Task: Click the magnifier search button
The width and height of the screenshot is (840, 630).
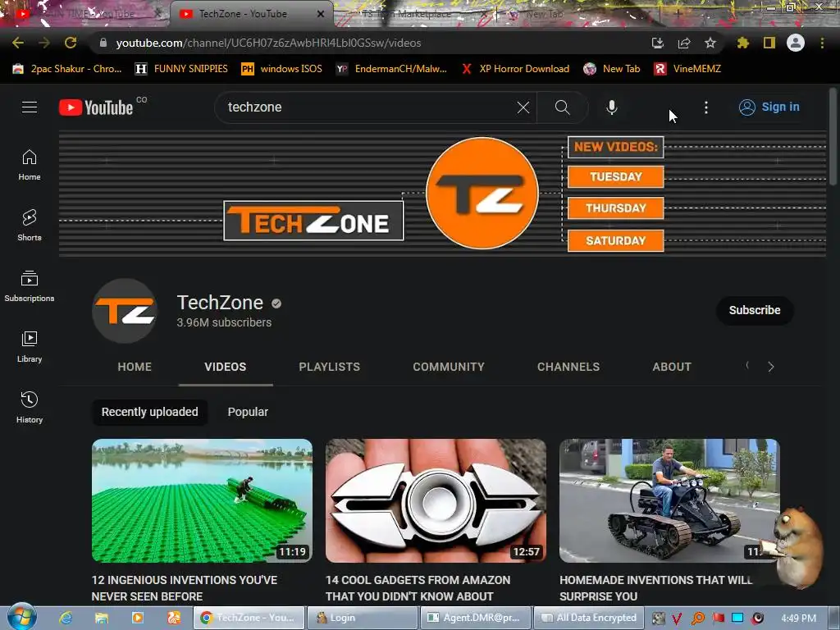Action: 563,107
